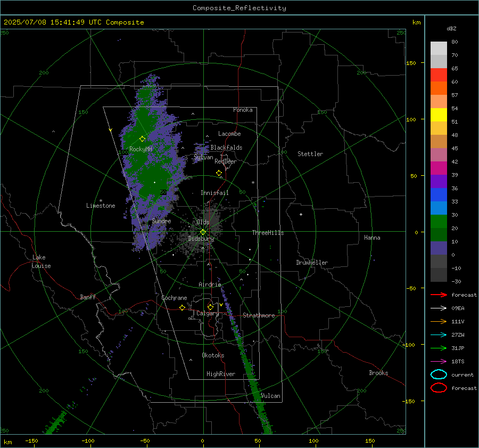Click the Olds town label
This screenshot has width=479, height=448.
(x=203, y=222)
